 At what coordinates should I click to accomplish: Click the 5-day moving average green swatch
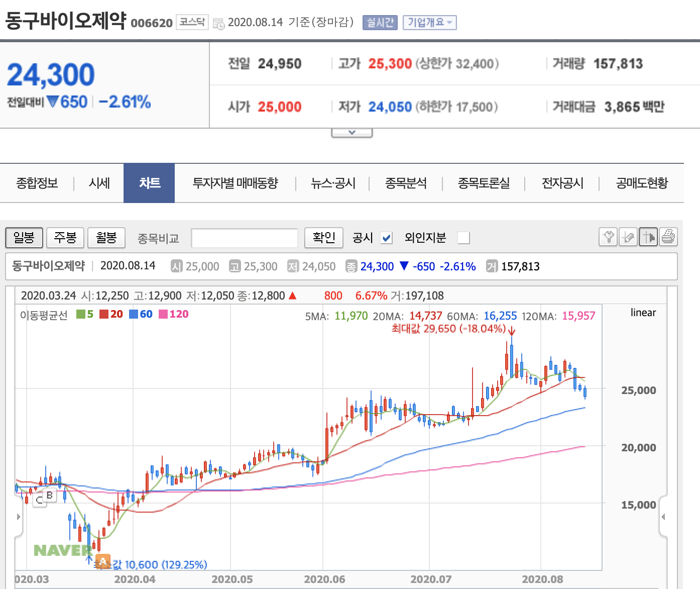click(x=81, y=314)
